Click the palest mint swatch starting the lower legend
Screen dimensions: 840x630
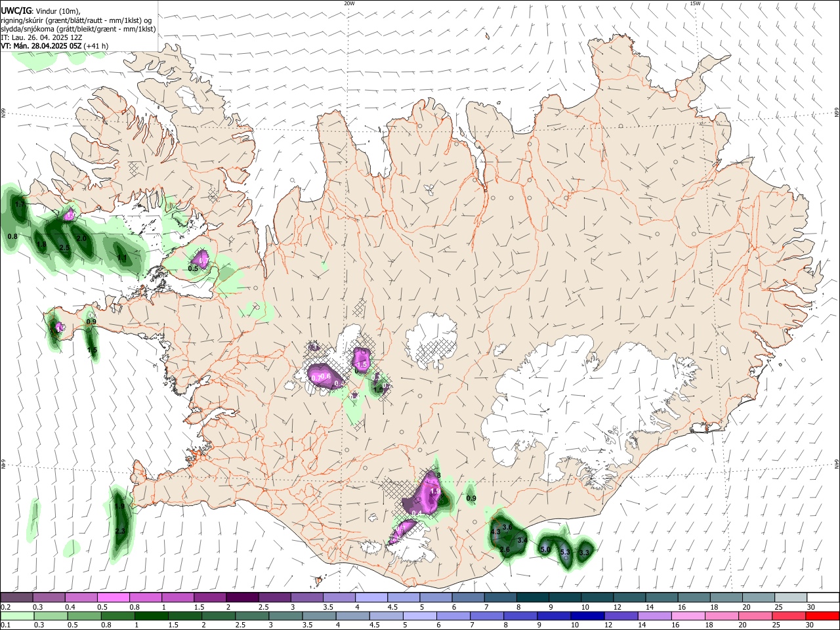(x=16, y=616)
